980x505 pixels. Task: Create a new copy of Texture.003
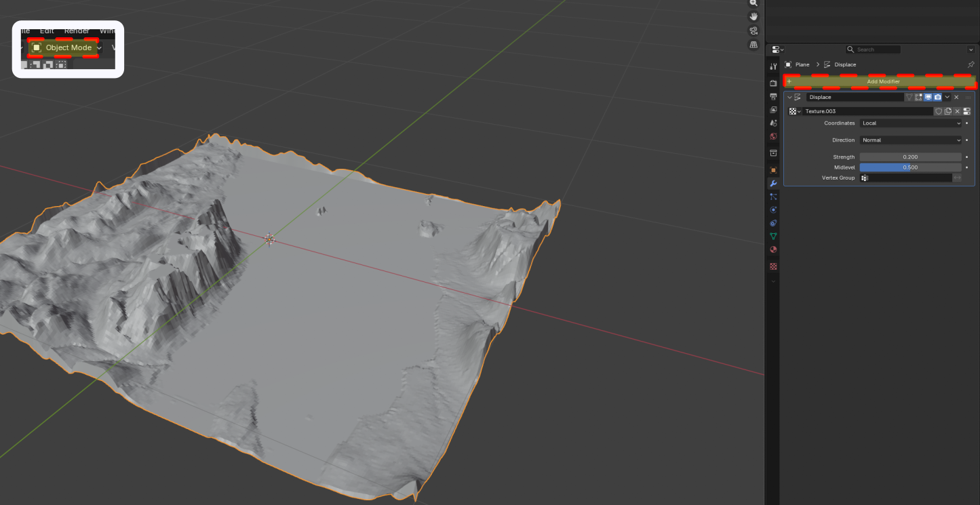coord(948,111)
